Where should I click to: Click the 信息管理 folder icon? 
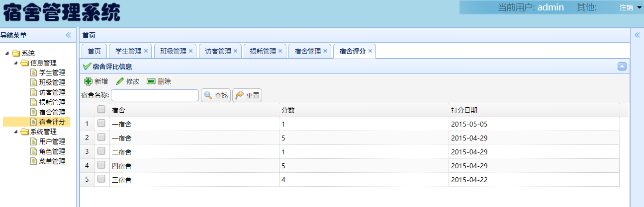[25, 63]
